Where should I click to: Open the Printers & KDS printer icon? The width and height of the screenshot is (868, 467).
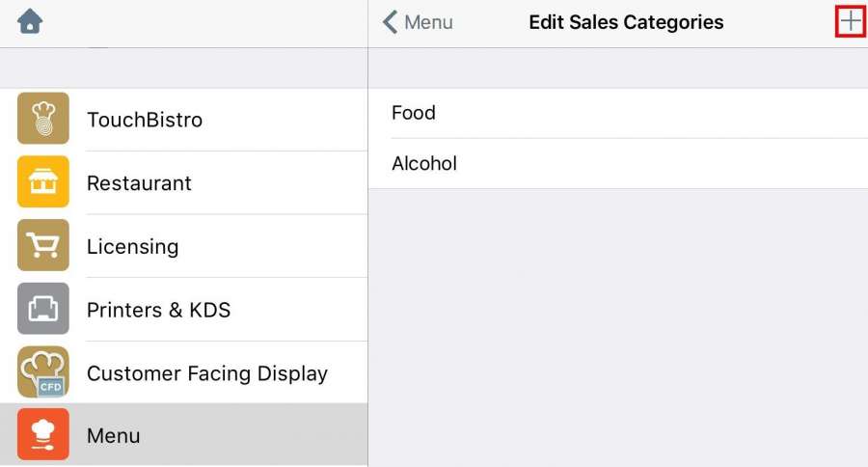[x=43, y=309]
